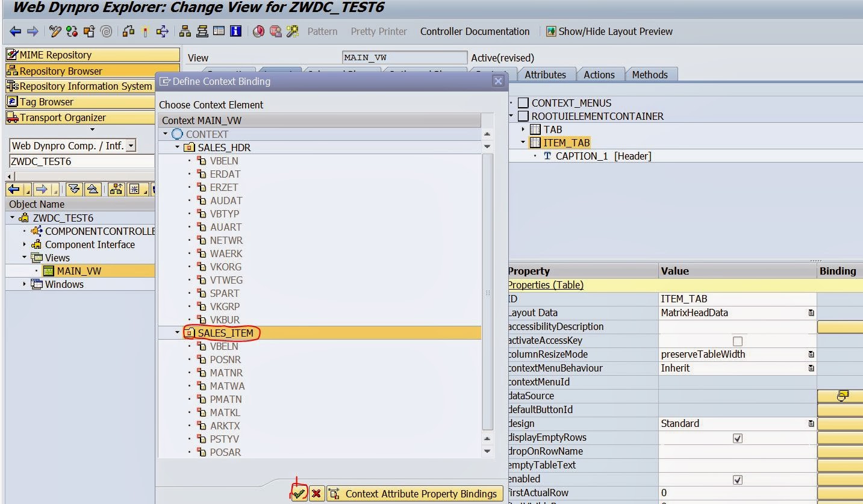
Task: Click the Expand All Nodes icon
Action: tap(74, 190)
